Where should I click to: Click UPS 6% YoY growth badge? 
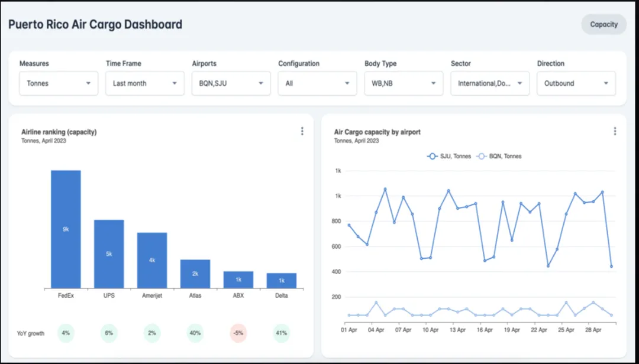click(x=109, y=333)
